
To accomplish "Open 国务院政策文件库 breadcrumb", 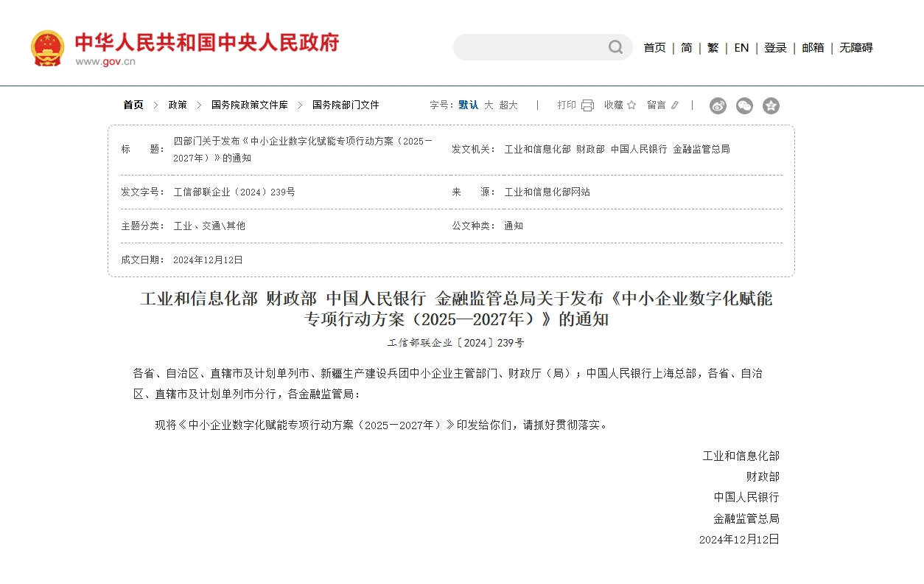I will (x=250, y=105).
